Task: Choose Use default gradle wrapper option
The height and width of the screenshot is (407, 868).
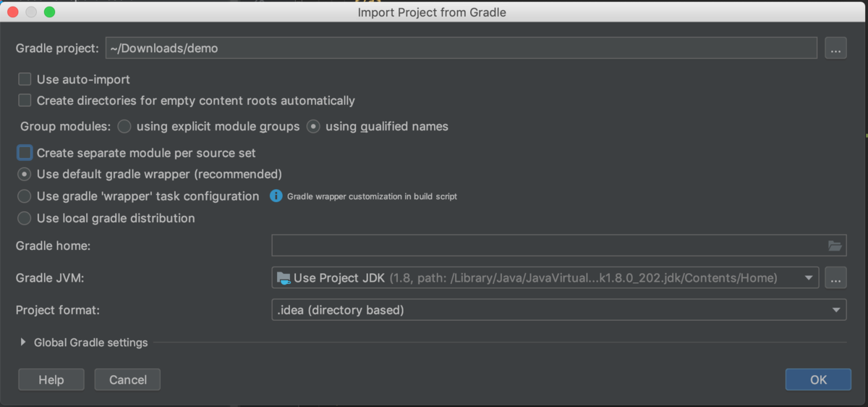Action: point(25,175)
